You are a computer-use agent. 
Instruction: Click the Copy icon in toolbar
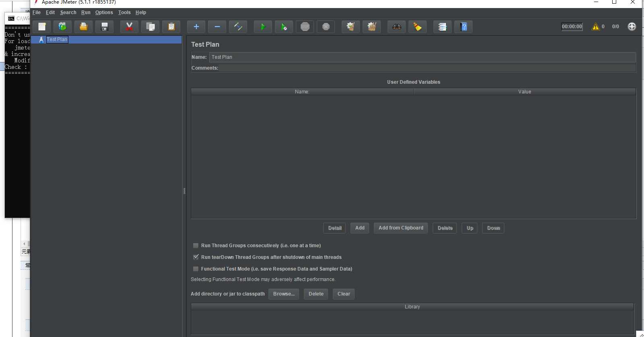150,27
